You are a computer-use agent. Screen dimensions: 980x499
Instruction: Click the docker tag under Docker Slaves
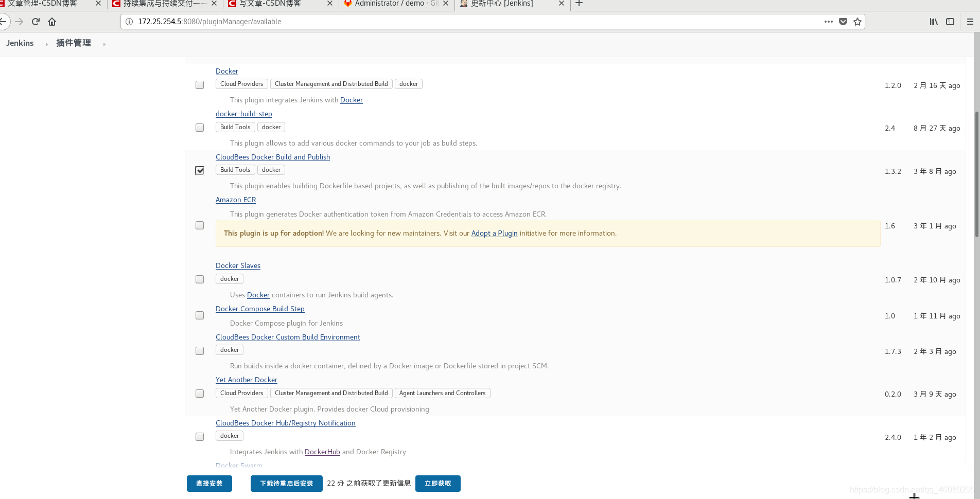[230, 279]
